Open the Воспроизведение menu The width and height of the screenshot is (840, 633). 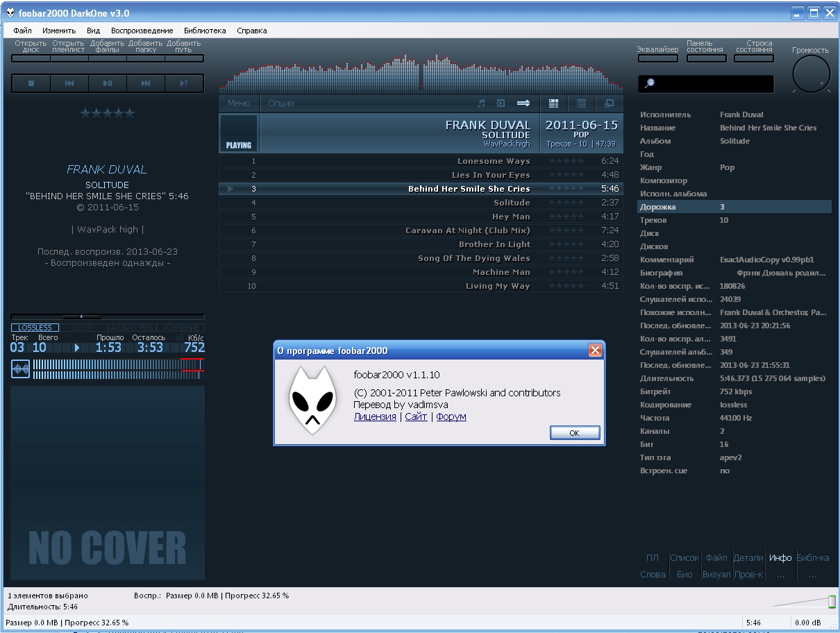click(142, 31)
